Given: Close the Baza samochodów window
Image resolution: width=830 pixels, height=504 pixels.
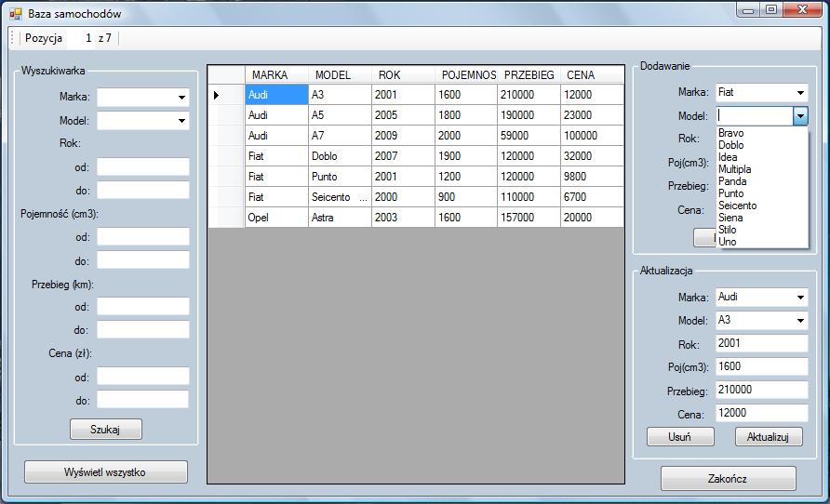Looking at the screenshot, I should (x=802, y=9).
